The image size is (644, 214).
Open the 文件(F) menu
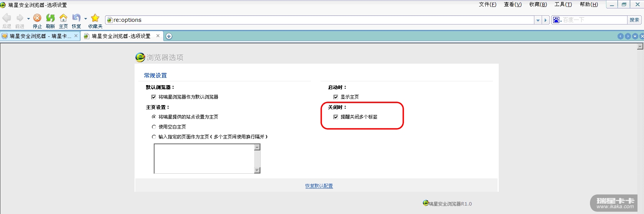(x=488, y=5)
